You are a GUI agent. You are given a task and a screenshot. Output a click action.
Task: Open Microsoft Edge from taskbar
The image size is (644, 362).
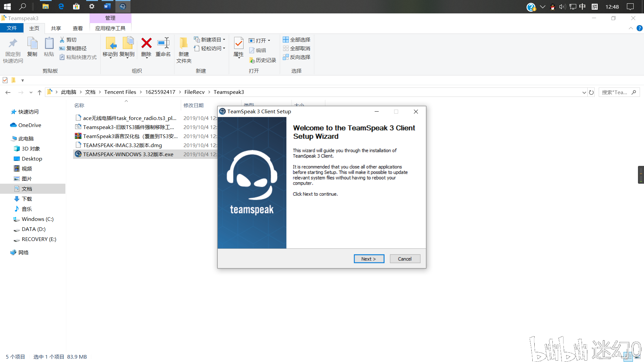pyautogui.click(x=61, y=6)
